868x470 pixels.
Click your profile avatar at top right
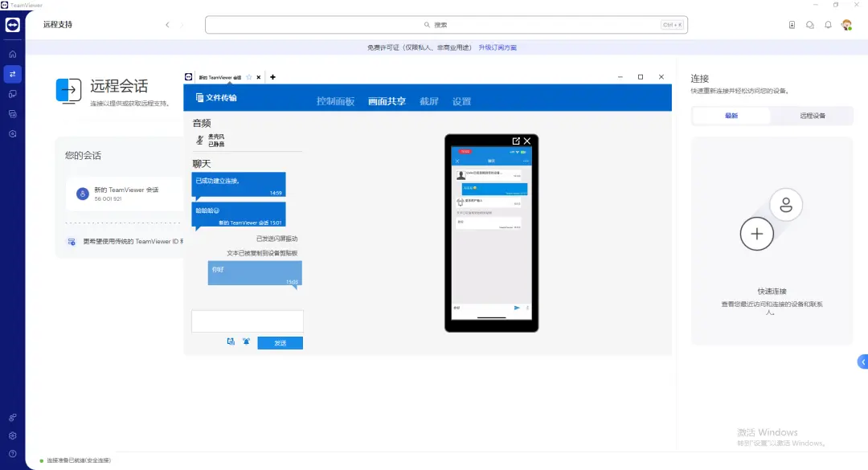click(x=846, y=25)
